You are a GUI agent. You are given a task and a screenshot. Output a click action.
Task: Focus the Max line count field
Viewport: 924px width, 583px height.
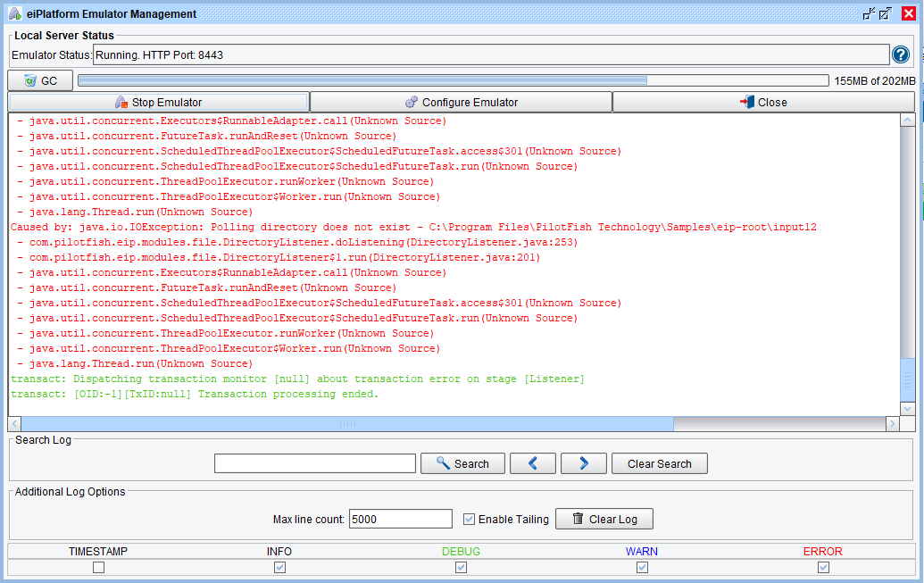(401, 519)
